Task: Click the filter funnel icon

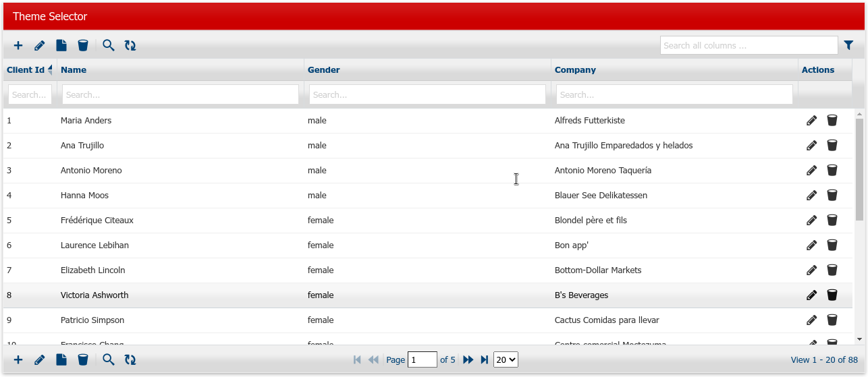Action: click(849, 45)
